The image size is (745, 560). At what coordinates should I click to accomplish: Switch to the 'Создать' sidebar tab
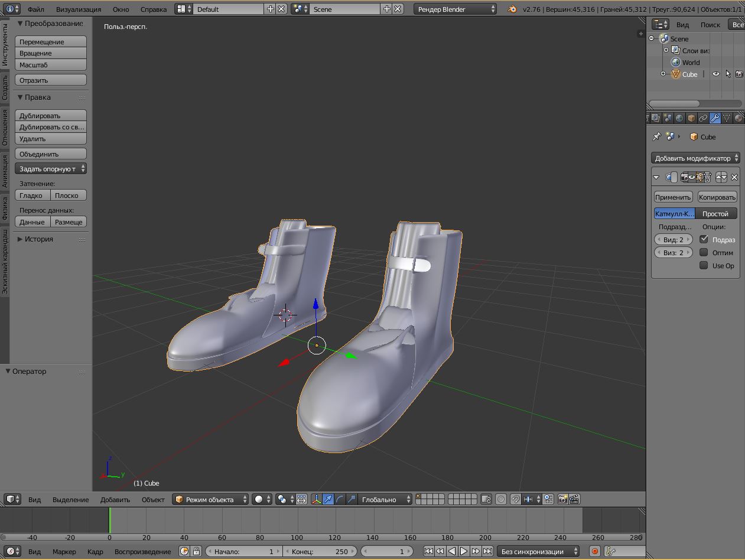coord(5,87)
